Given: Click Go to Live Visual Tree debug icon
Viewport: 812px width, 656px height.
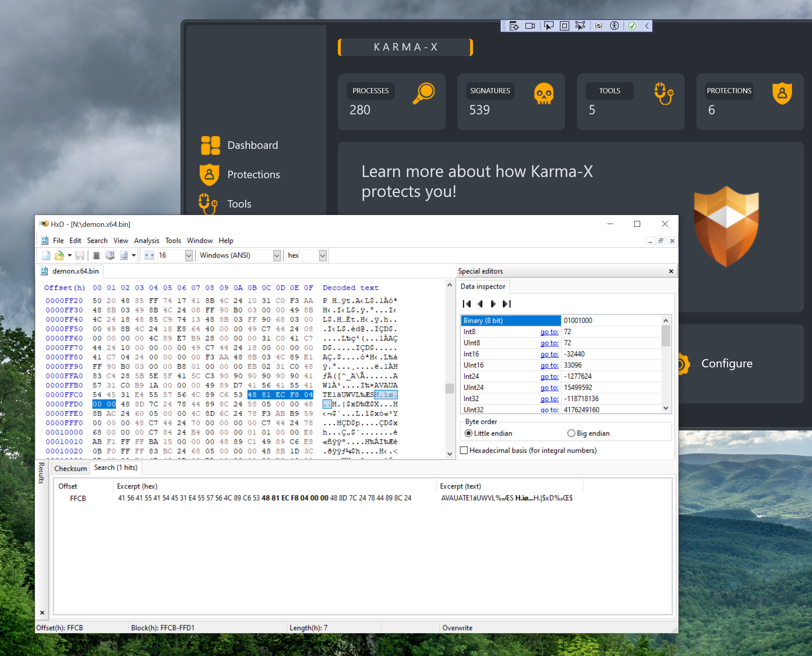Looking at the screenshot, I should click(x=514, y=26).
